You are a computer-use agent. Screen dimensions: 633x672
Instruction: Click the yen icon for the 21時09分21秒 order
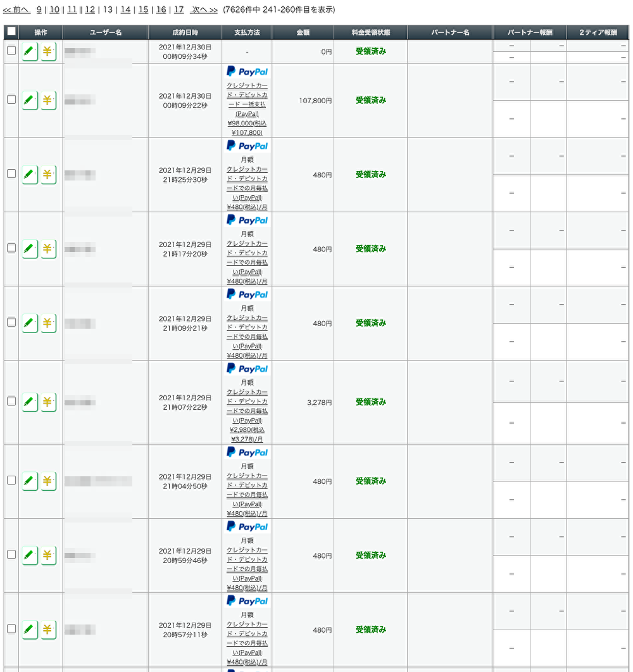(48, 323)
